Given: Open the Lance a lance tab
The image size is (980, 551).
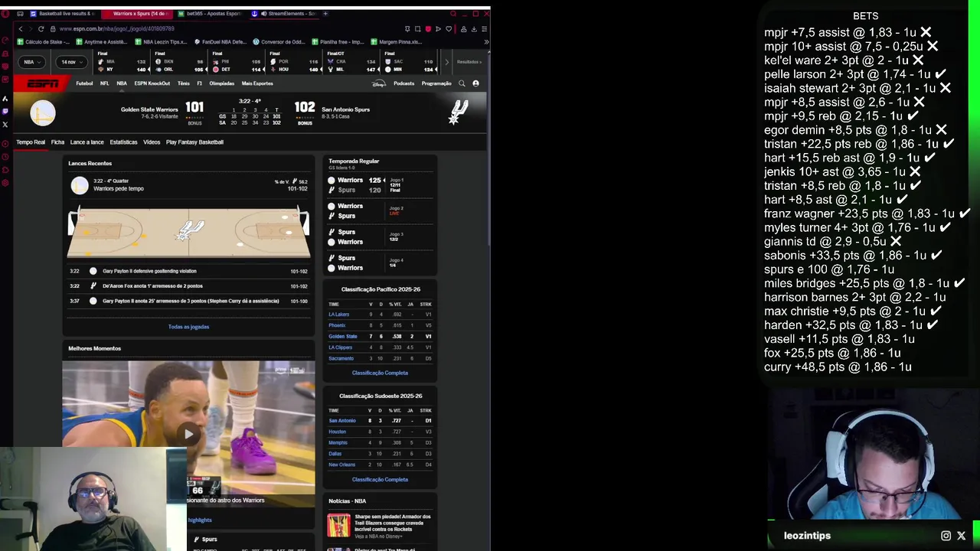Looking at the screenshot, I should (x=87, y=142).
